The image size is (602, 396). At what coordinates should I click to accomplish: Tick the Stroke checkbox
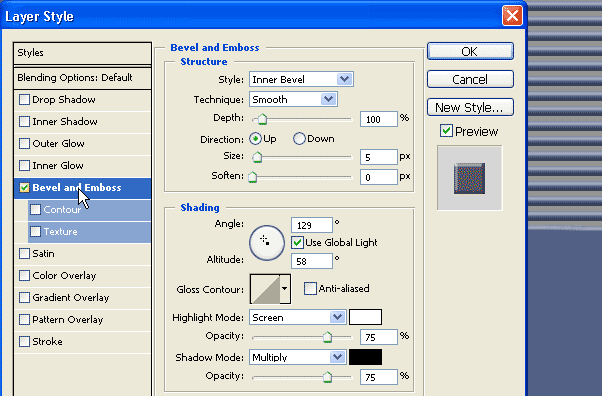coord(24,341)
